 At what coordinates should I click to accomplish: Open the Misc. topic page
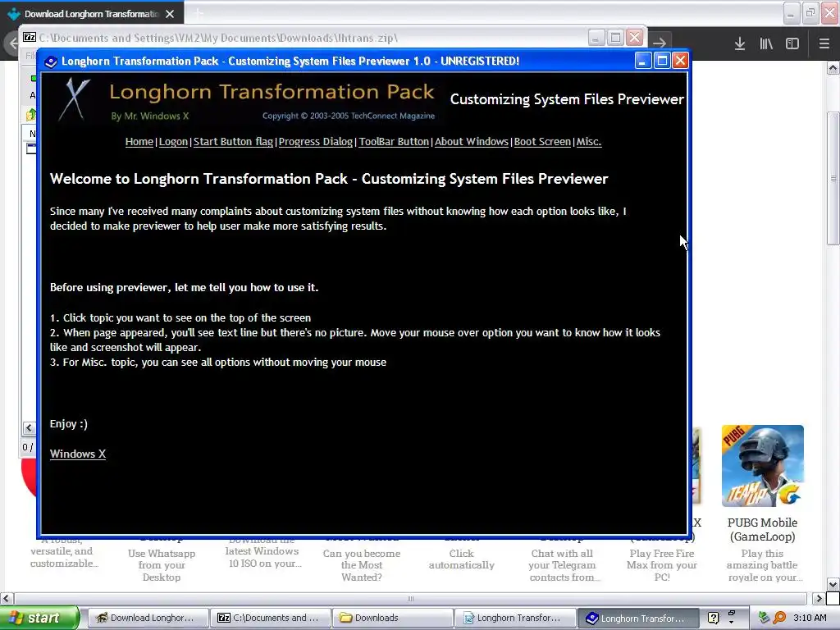click(589, 142)
